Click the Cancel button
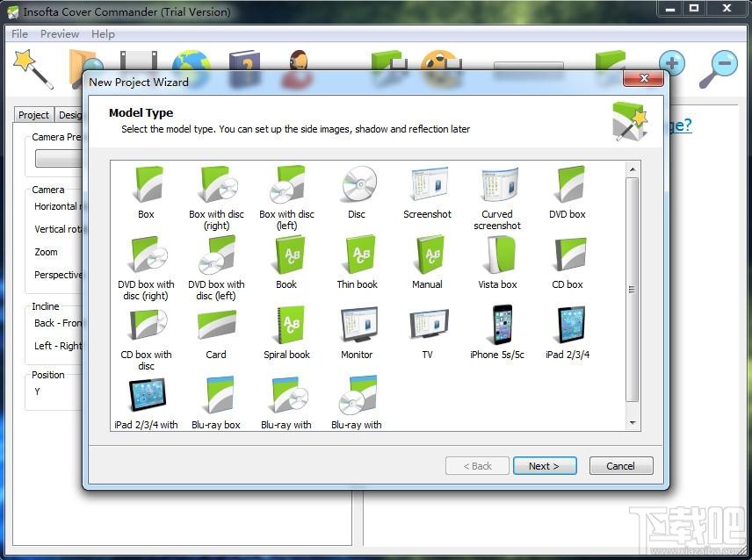The image size is (752, 560). [x=620, y=466]
